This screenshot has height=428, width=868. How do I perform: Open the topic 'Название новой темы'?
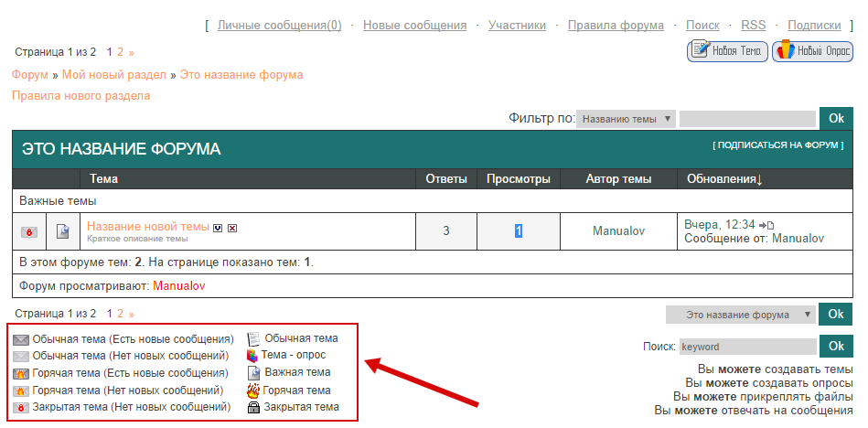[x=147, y=226]
